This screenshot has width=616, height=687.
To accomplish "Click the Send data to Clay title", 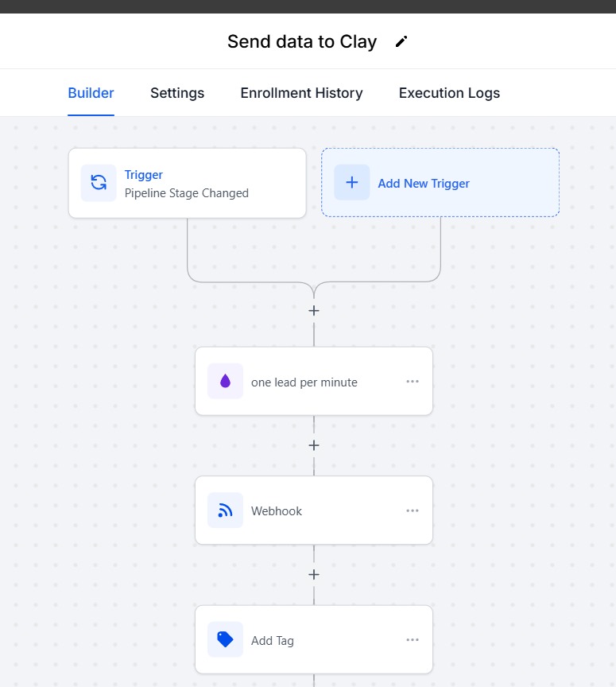I will (302, 42).
